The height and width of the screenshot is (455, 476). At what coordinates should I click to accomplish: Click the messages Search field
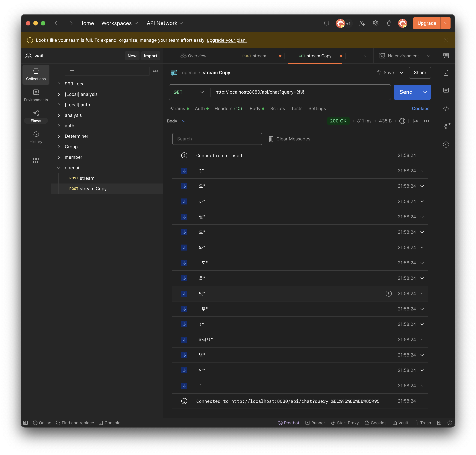217,139
